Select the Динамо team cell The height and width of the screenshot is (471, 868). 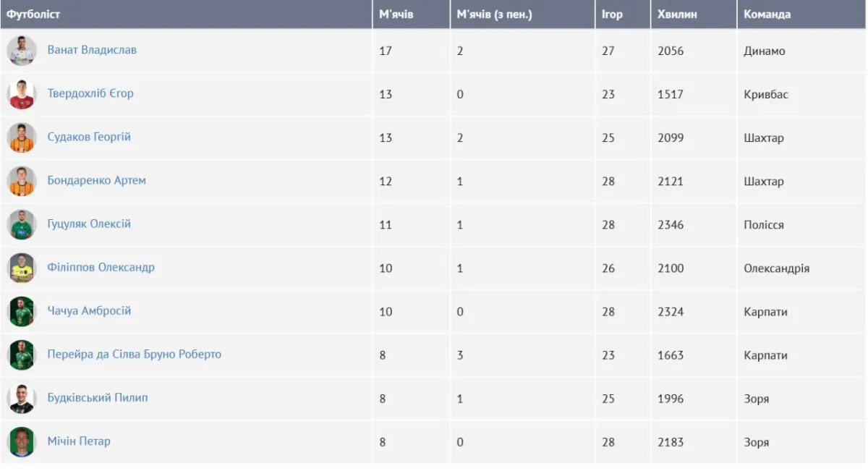click(765, 51)
